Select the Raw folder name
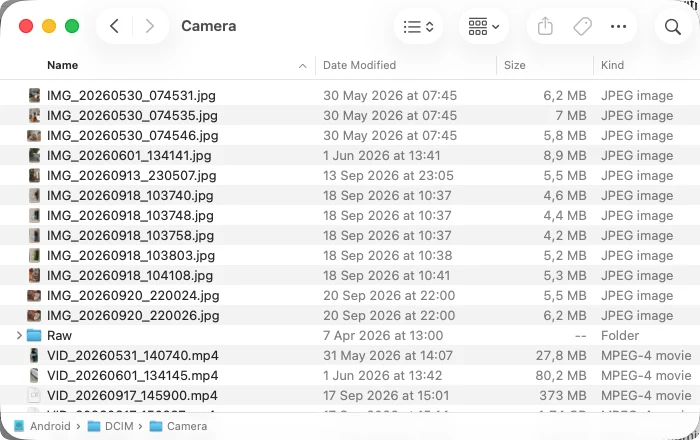 59,336
